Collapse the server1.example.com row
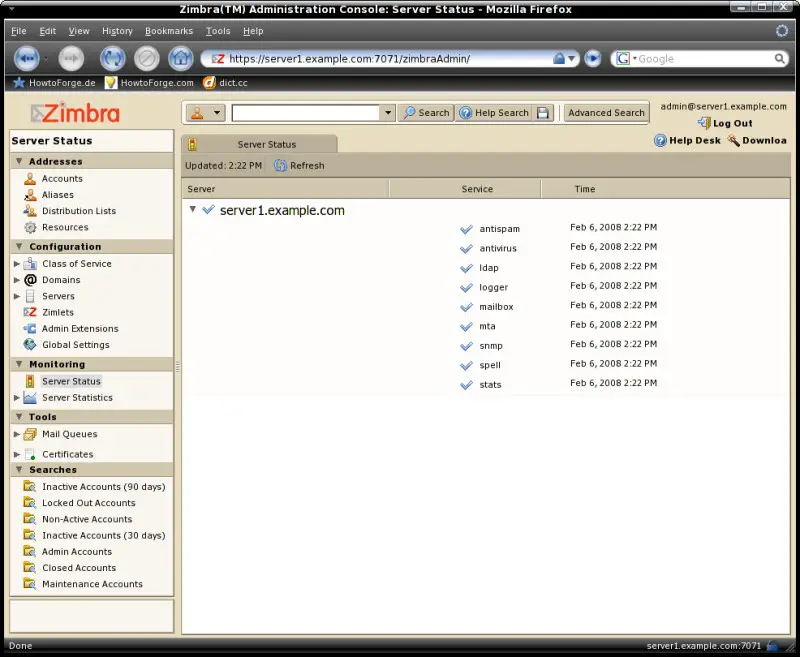The width and height of the screenshot is (800, 657). 192,209
